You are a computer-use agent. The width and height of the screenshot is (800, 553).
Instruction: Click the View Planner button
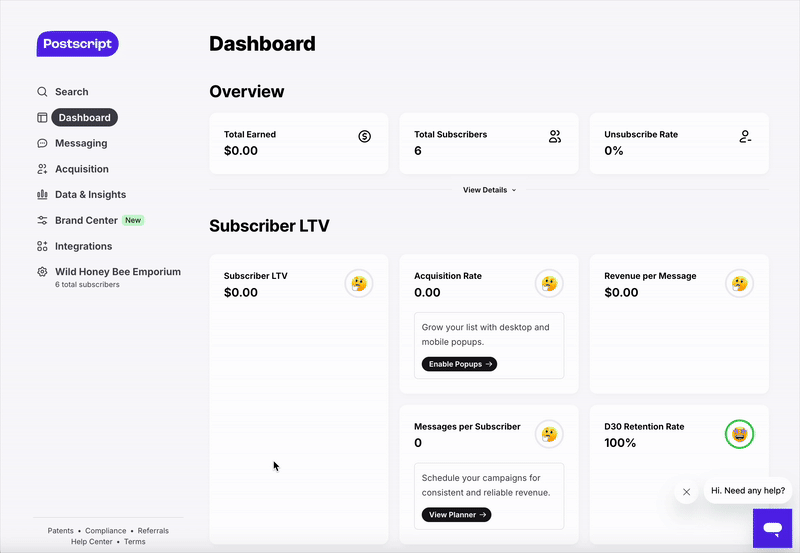tap(456, 515)
